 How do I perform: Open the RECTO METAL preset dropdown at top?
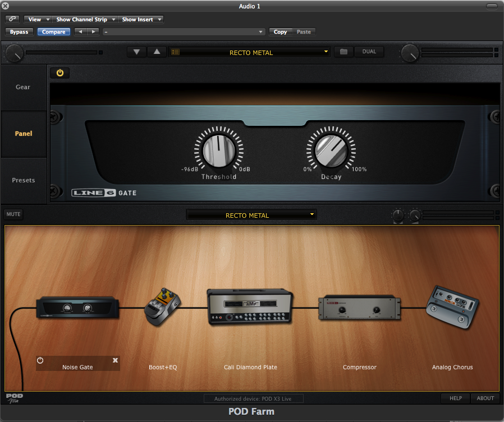[x=250, y=52]
